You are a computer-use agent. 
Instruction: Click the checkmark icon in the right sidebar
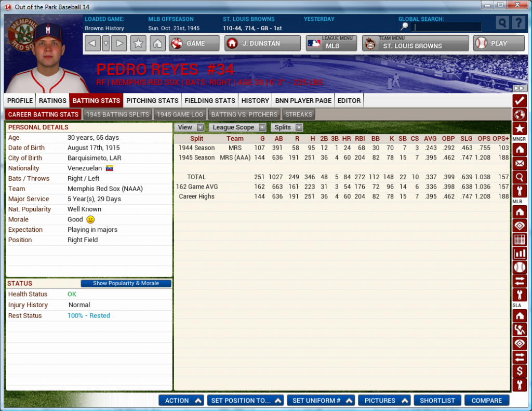pos(519,101)
